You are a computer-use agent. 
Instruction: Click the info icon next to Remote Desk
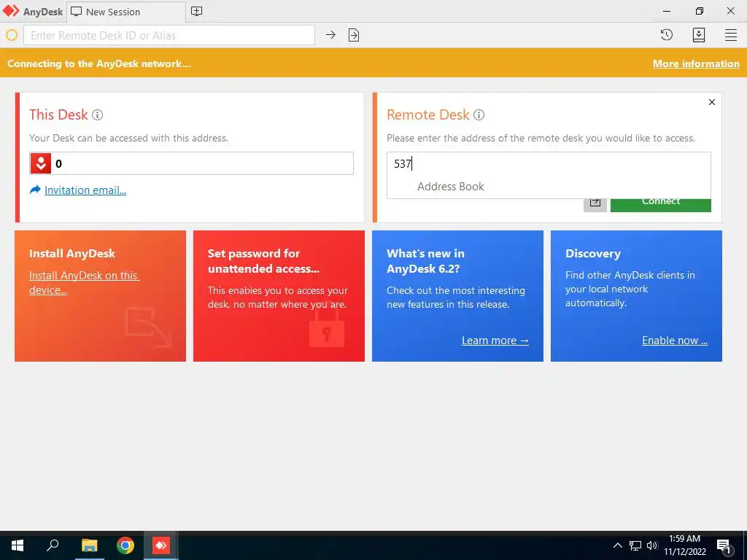[x=479, y=114]
